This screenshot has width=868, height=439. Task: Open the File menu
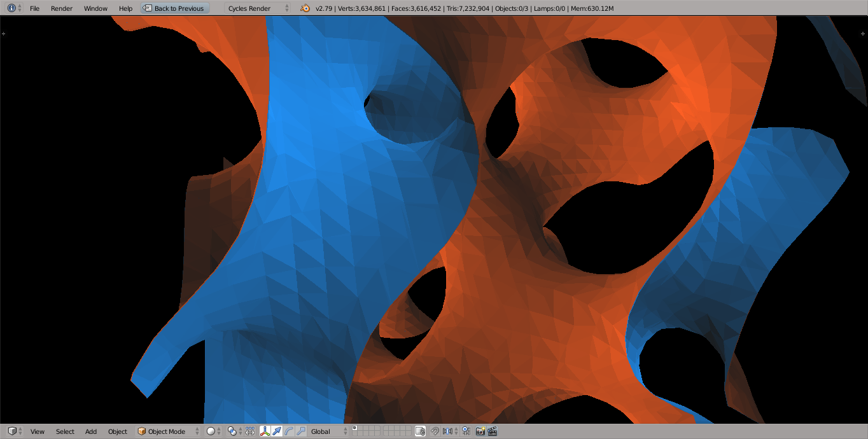point(34,8)
